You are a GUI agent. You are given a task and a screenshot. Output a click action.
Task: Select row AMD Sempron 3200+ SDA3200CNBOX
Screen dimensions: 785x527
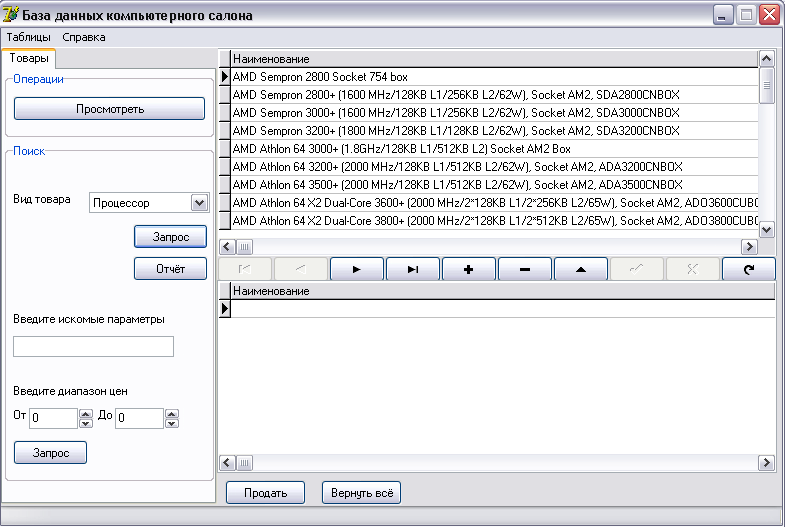[494, 131]
